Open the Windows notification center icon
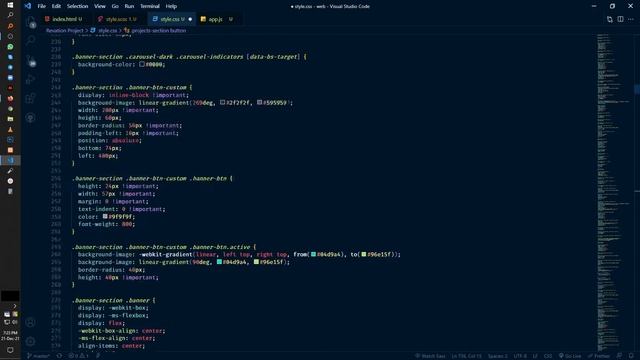This screenshot has height=360, width=640. point(10,350)
